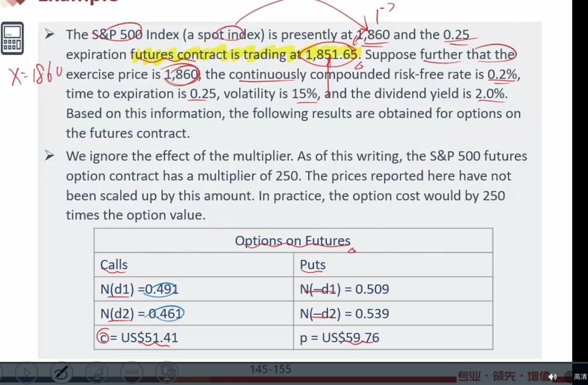588x385 pixels.
Task: Select the pen annotation tool
Action: 61,373
